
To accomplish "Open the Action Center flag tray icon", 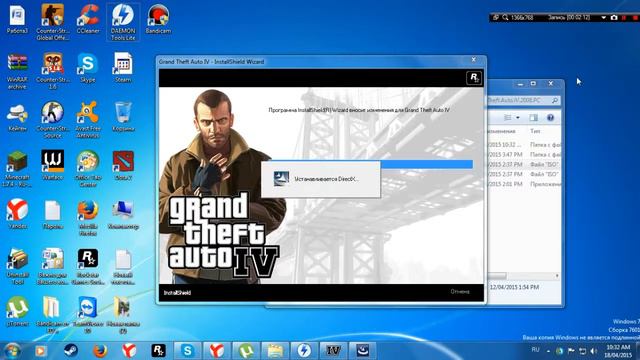I will (x=571, y=351).
